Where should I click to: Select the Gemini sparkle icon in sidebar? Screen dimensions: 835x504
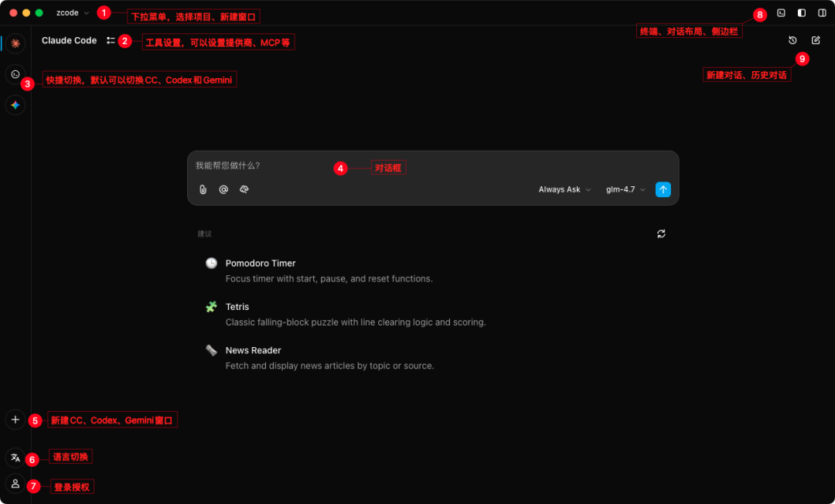15,105
